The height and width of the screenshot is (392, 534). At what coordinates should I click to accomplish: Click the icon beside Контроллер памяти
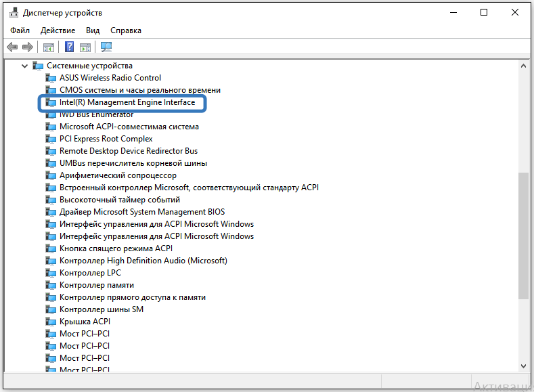[51, 285]
